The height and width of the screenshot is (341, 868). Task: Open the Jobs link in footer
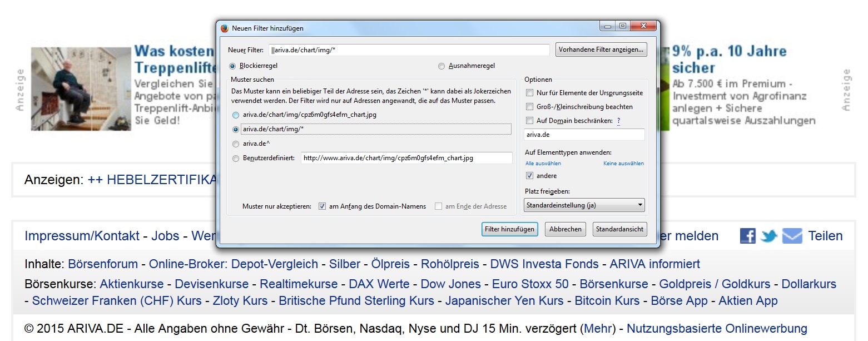165,236
